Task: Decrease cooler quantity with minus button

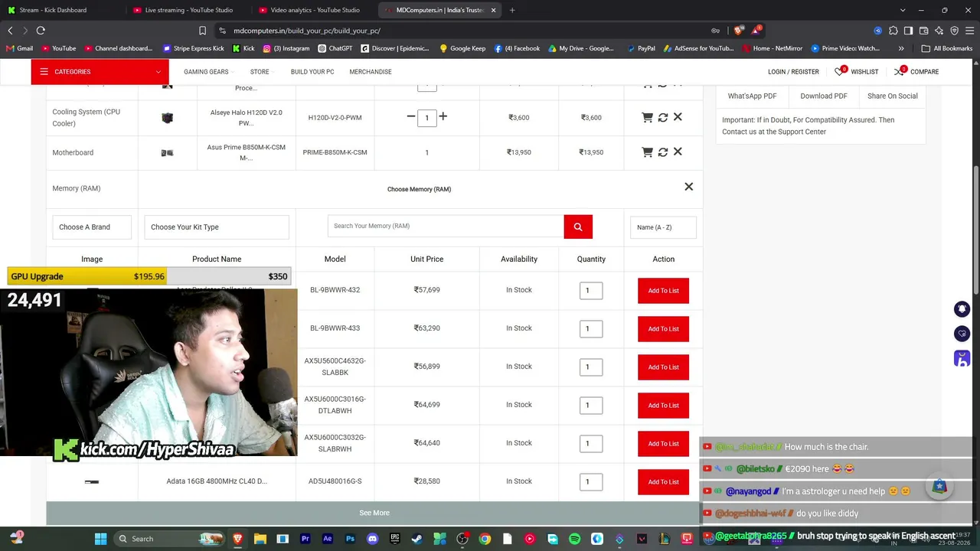Action: tap(411, 117)
